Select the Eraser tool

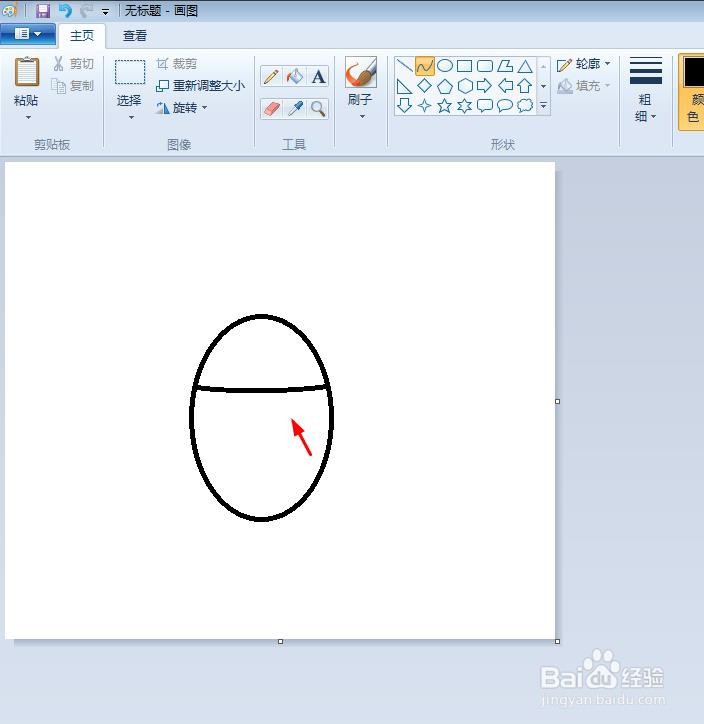tap(271, 109)
